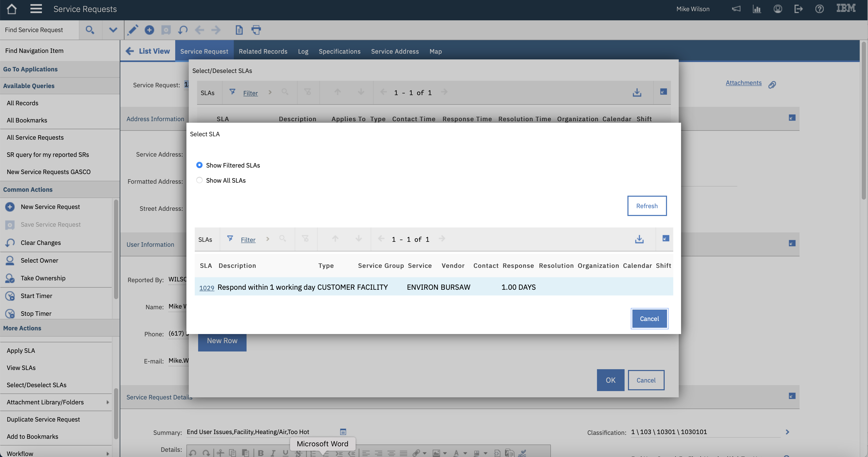Switch to the Related Records tab
Screen dimensions: 868x457
point(263,51)
